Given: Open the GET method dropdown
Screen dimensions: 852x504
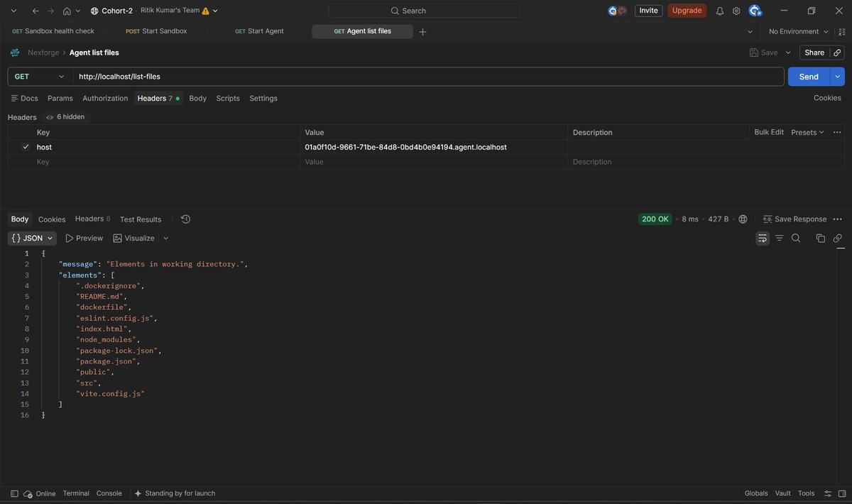Looking at the screenshot, I should (40, 77).
